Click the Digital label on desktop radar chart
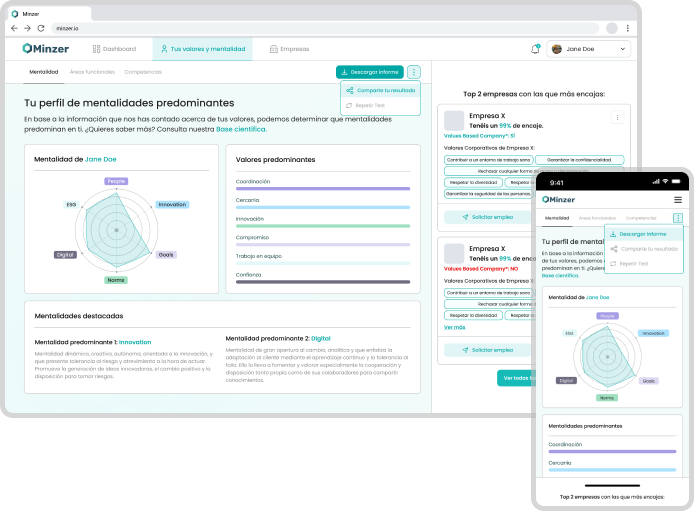Screen dimensions: 694x511 [x=65, y=255]
